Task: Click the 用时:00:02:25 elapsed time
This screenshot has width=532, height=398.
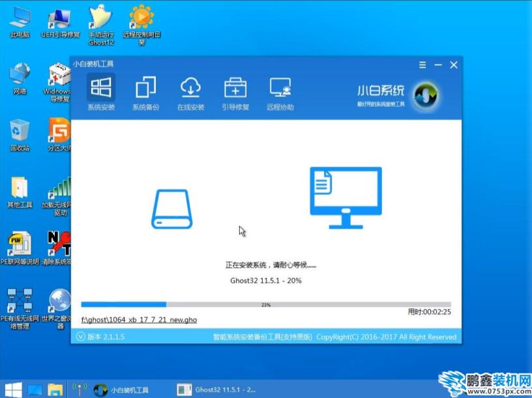Action: pos(429,311)
